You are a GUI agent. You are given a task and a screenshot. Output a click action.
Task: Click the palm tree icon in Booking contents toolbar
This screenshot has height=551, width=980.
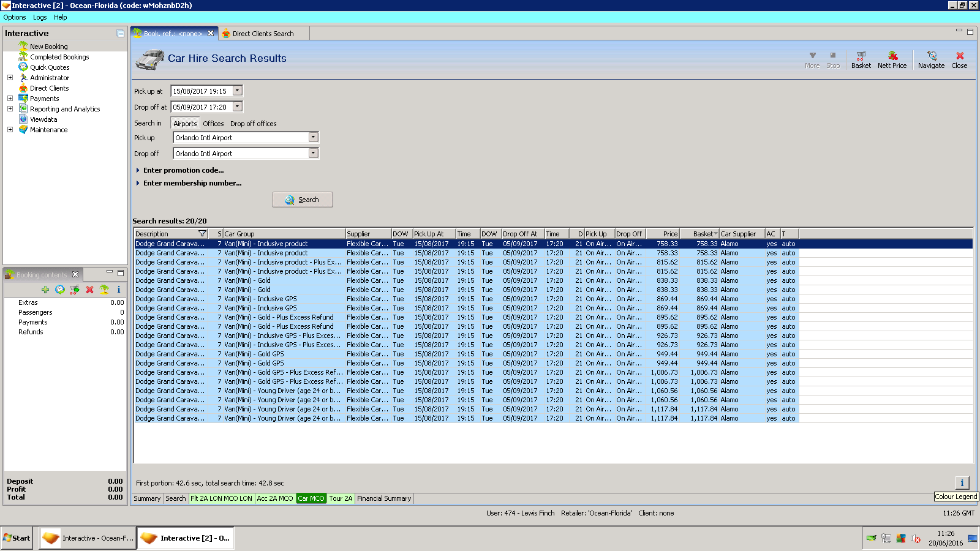(104, 290)
